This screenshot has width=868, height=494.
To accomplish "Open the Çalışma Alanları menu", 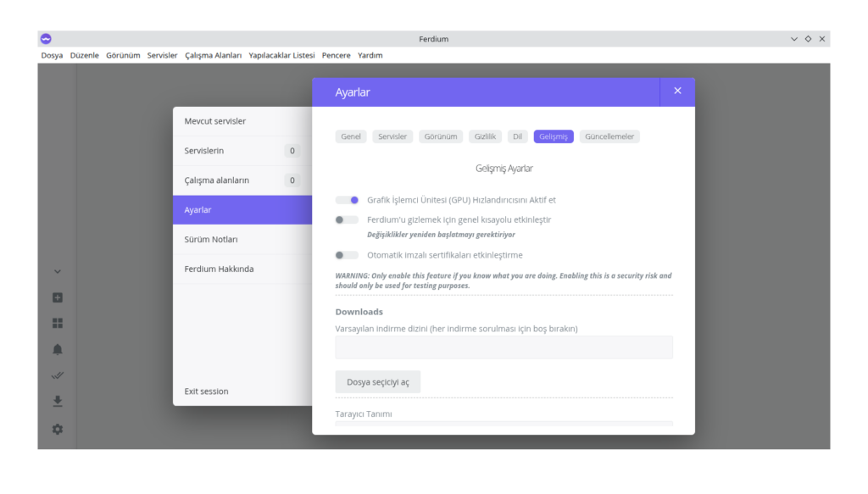I will click(x=213, y=55).
